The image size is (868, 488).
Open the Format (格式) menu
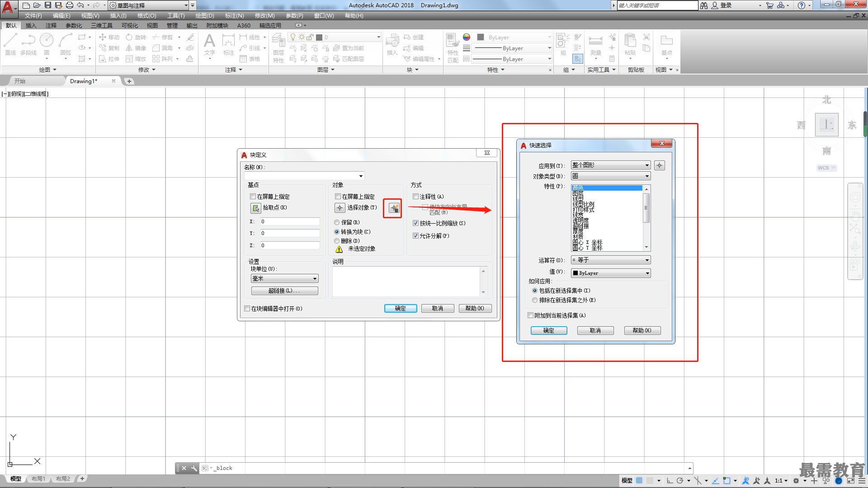tap(146, 16)
